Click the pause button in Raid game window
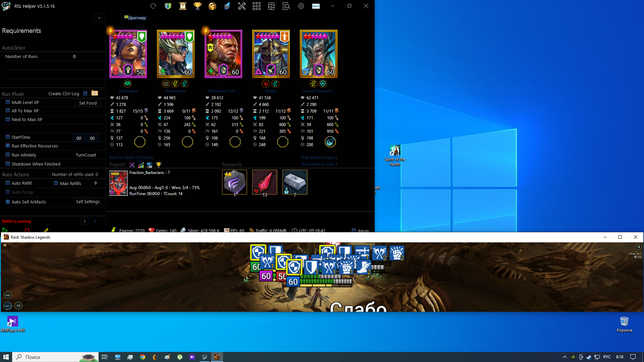The height and width of the screenshot is (362, 644). click(x=639, y=247)
